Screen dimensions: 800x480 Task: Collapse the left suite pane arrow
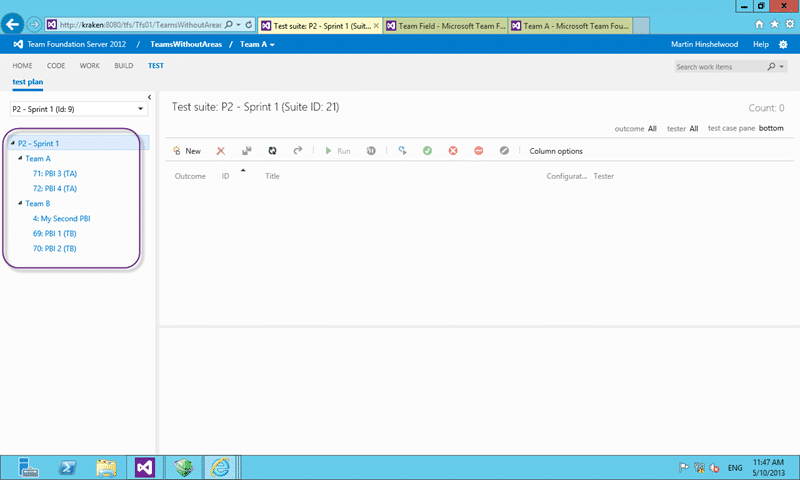tap(149, 97)
